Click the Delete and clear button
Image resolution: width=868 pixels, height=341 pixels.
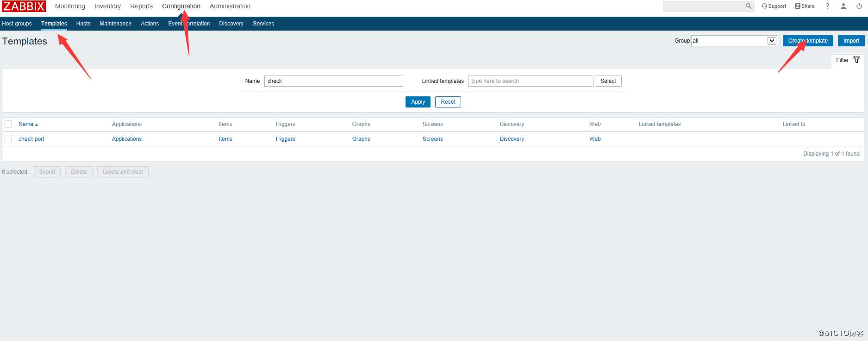(123, 172)
